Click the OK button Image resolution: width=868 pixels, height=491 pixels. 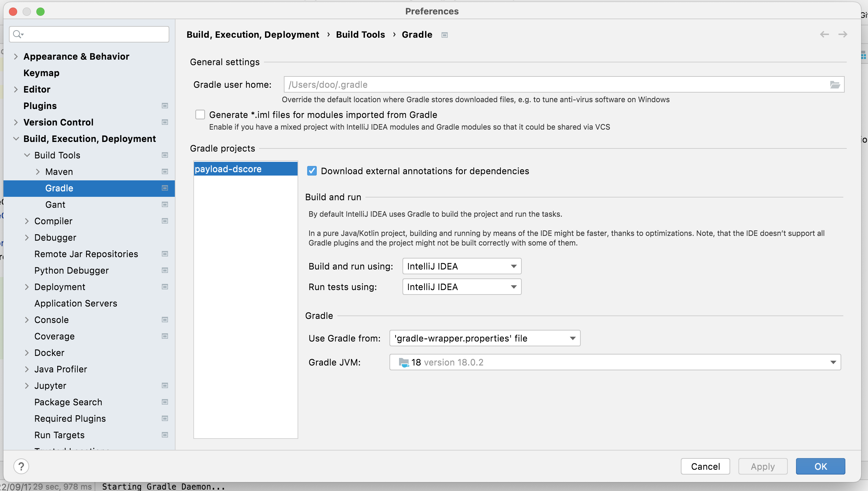[820, 466]
